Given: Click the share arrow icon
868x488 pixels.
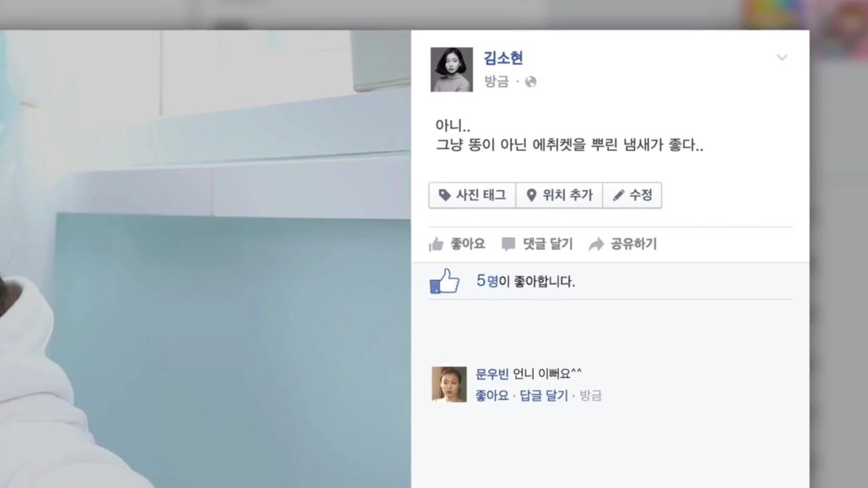Looking at the screenshot, I should (596, 245).
